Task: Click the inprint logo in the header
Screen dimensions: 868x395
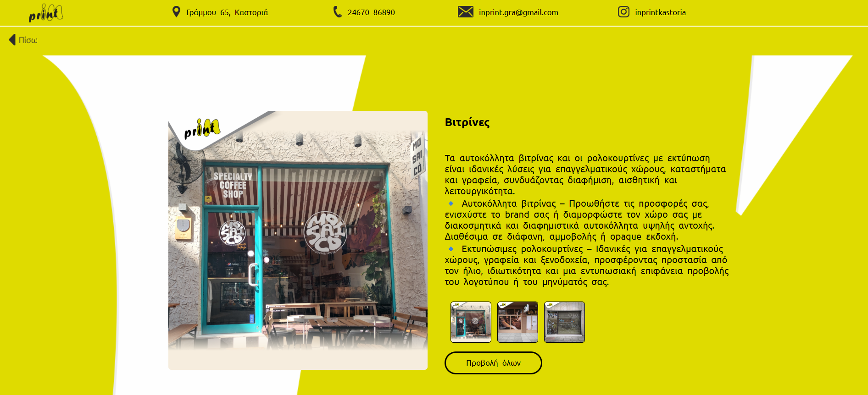Action: (x=46, y=13)
